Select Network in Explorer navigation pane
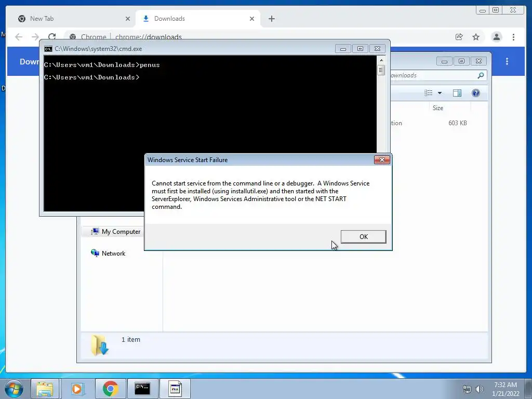Viewport: 532px width, 399px height. (108, 253)
